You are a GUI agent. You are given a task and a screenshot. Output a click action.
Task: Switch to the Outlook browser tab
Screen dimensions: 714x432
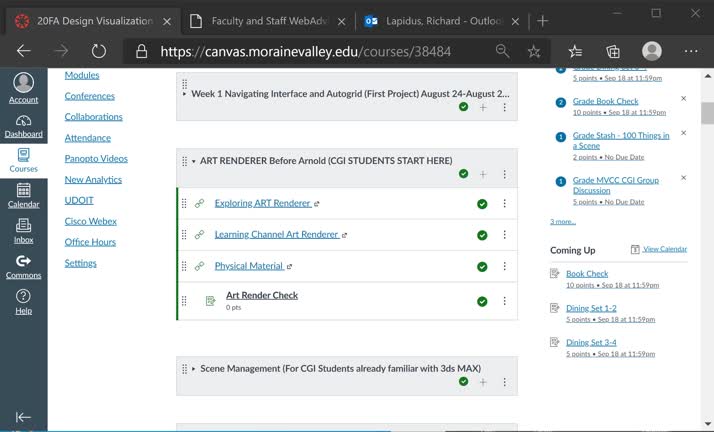(440, 20)
